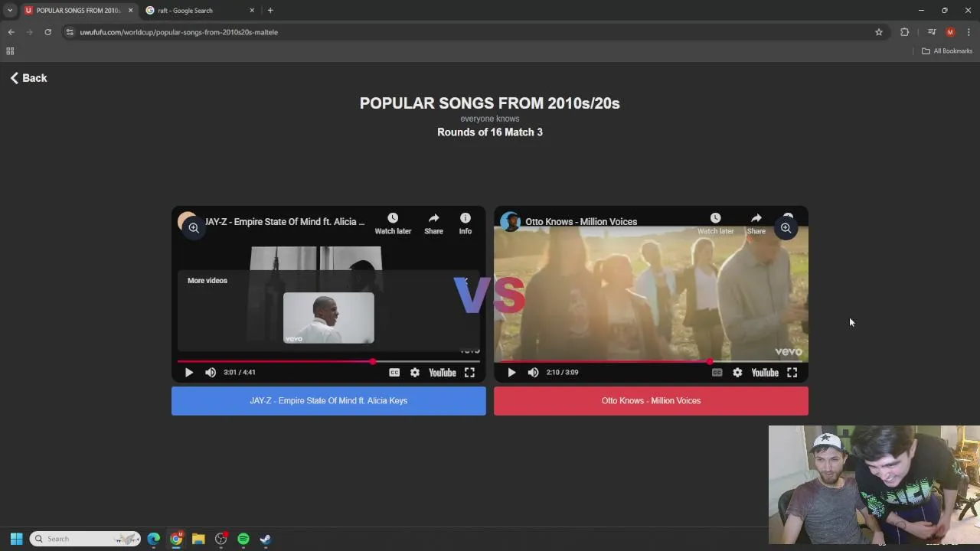The height and width of the screenshot is (551, 980).
Task: Open media controls icon in Chrome toolbar
Action: (x=932, y=32)
